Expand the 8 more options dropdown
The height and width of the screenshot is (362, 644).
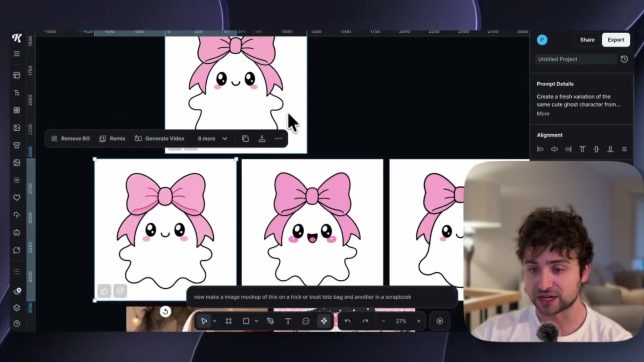[213, 138]
